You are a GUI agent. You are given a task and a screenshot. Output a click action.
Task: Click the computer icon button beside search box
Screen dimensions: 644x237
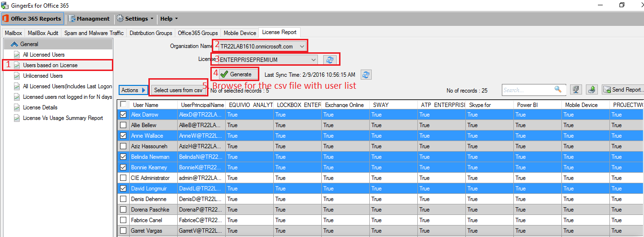point(575,90)
